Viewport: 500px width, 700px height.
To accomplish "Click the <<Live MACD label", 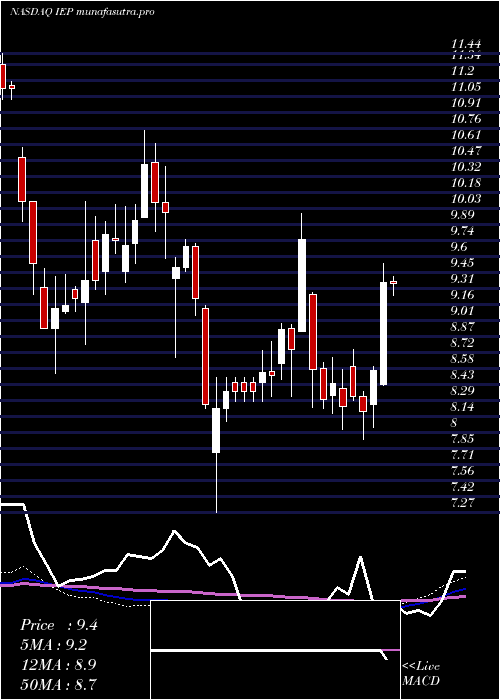I will click(x=421, y=674).
